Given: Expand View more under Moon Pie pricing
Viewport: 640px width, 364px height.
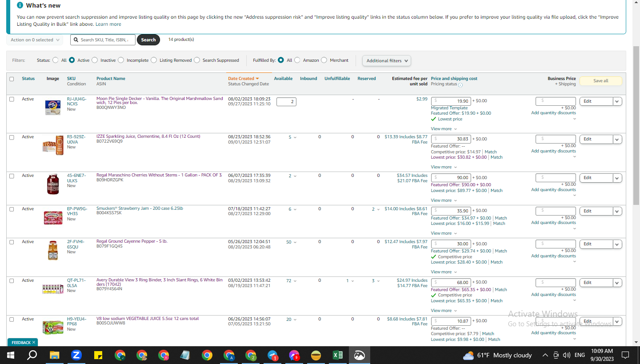Looking at the screenshot, I should 444,129.
